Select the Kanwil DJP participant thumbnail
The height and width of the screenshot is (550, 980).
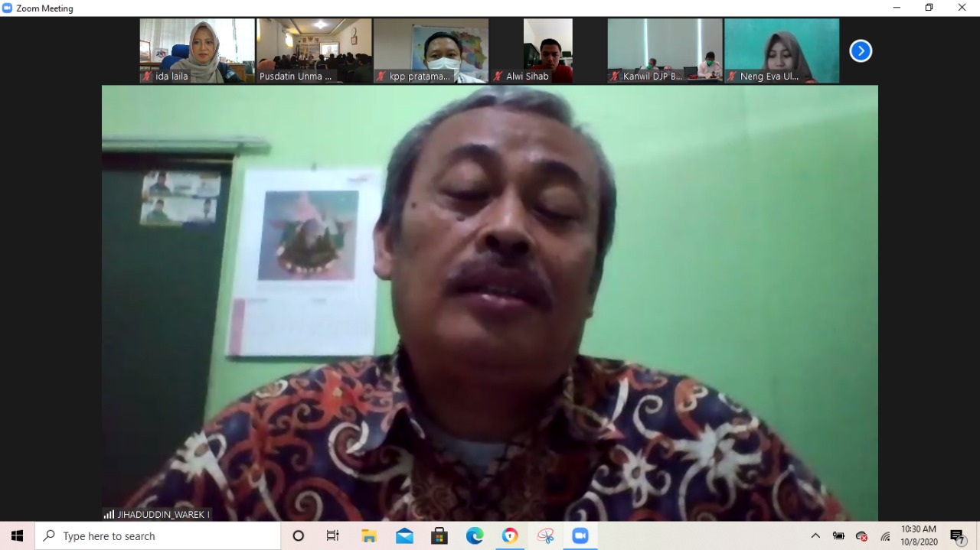(x=665, y=50)
